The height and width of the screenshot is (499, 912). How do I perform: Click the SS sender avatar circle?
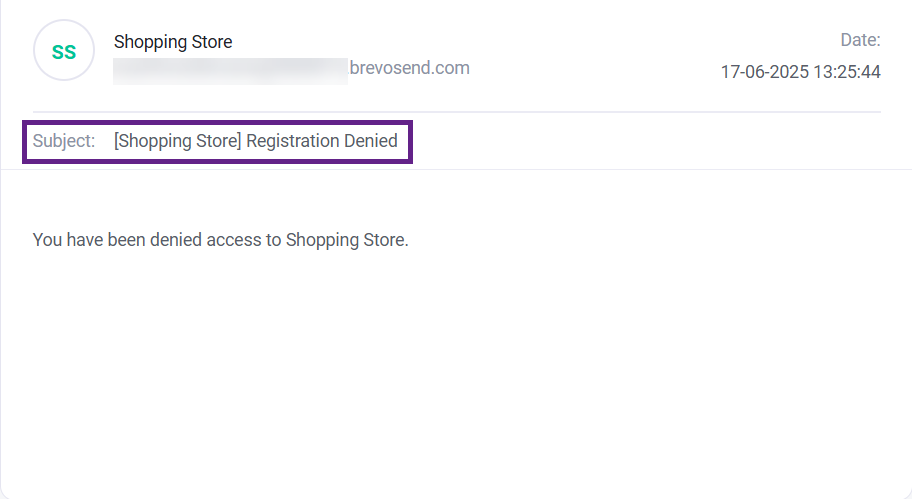pos(63,50)
